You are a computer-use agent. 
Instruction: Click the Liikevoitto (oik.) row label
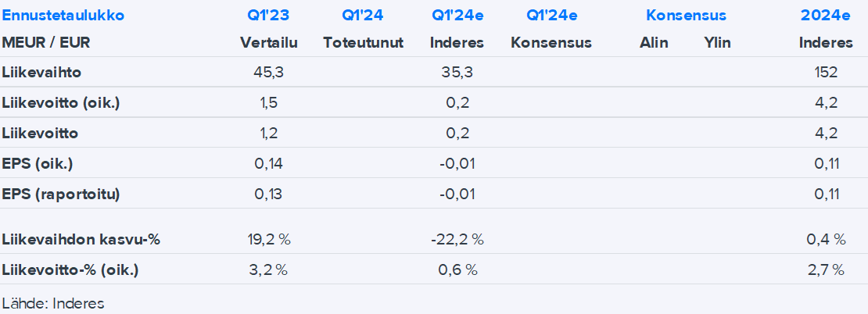[x=62, y=103]
